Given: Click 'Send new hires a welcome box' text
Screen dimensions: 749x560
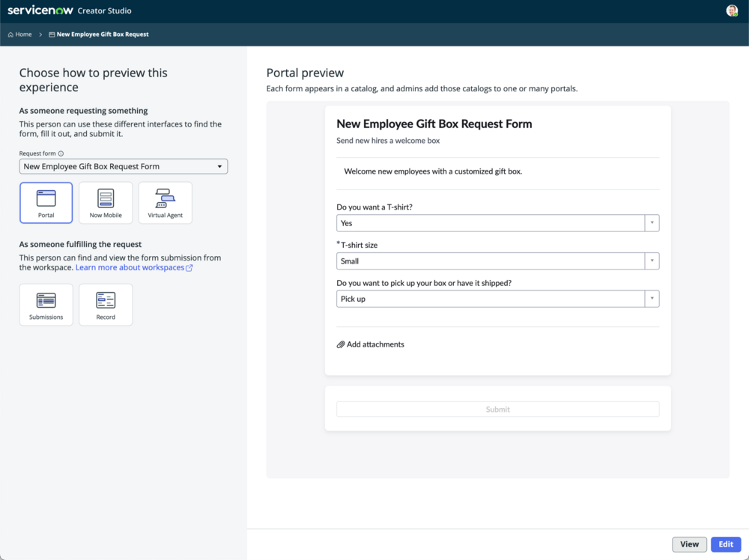Looking at the screenshot, I should [388, 140].
